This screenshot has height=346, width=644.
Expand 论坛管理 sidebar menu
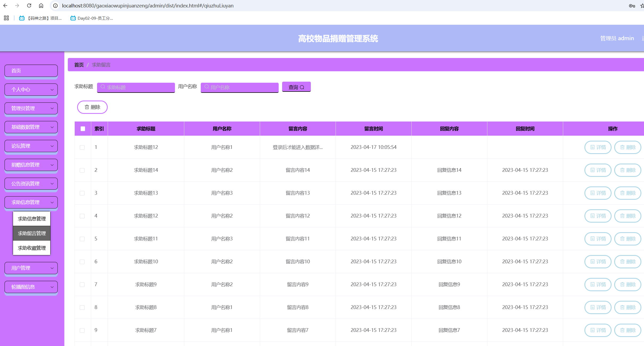coord(31,146)
